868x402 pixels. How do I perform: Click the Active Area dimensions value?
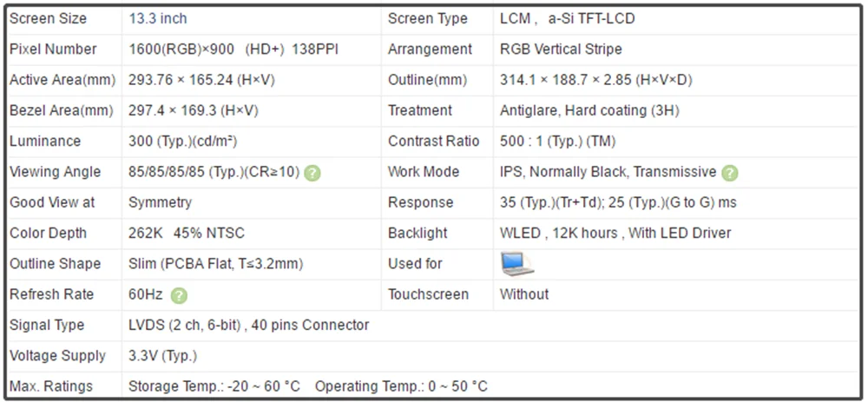coord(201,80)
